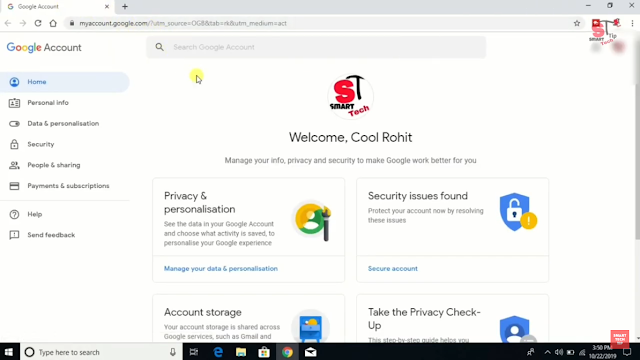The image size is (640, 360).
Task: Open Chrome's three-dot menu
Action: pyautogui.click(x=632, y=23)
